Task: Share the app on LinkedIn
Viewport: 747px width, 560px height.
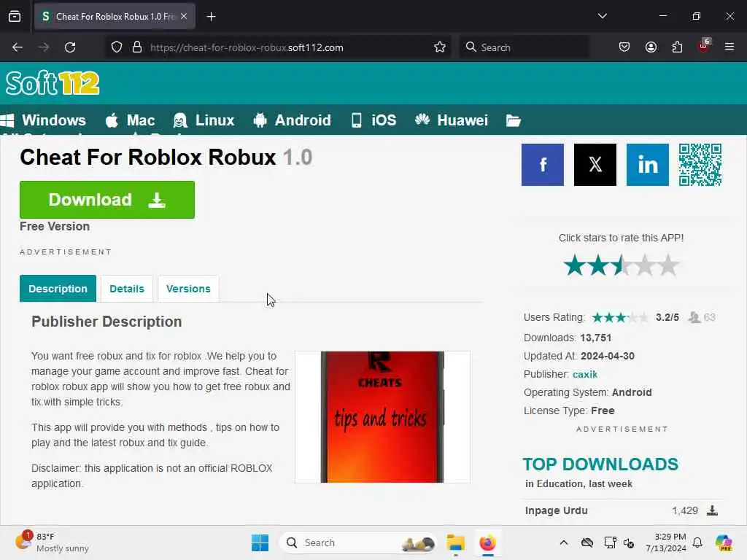Action: 648,165
